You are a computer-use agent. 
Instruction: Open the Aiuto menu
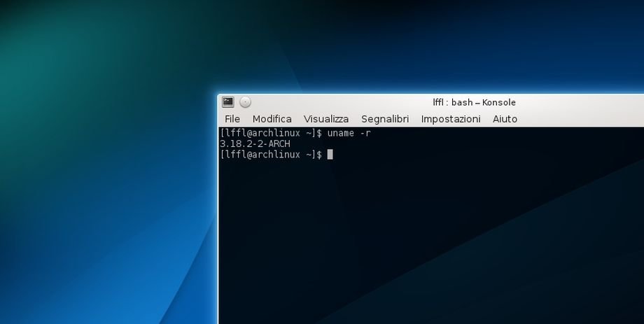tap(505, 119)
